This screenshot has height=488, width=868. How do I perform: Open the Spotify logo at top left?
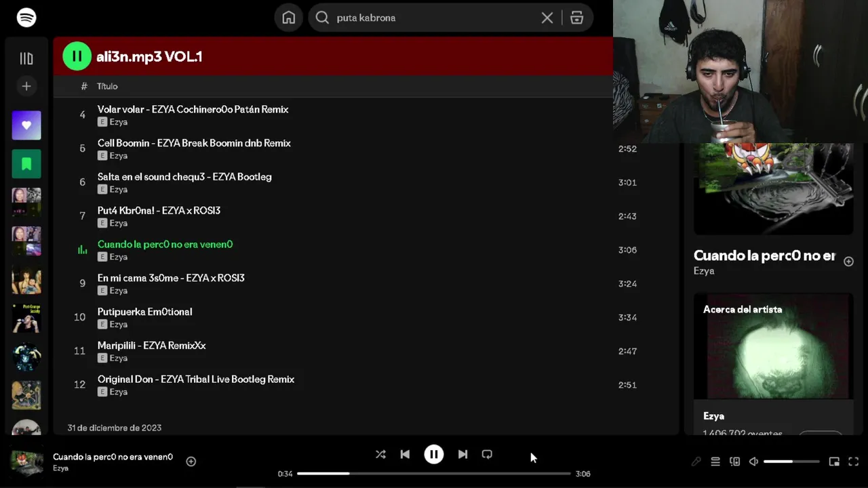pyautogui.click(x=26, y=18)
